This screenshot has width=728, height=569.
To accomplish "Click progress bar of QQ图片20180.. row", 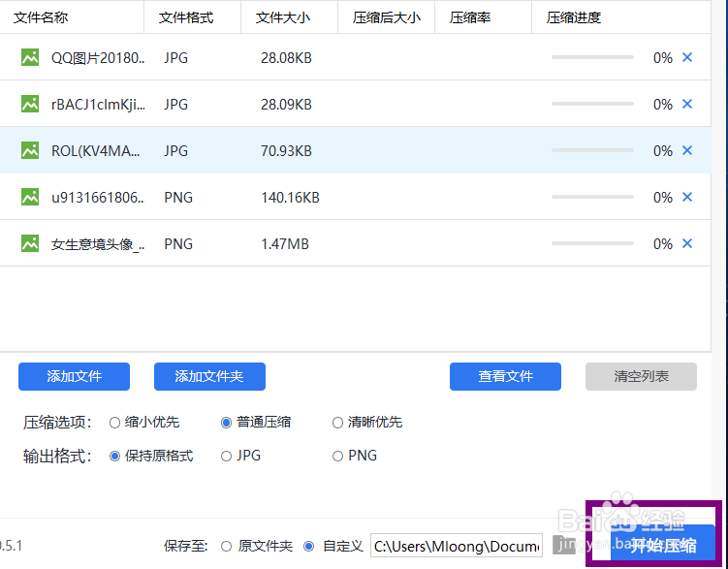I will [x=592, y=57].
